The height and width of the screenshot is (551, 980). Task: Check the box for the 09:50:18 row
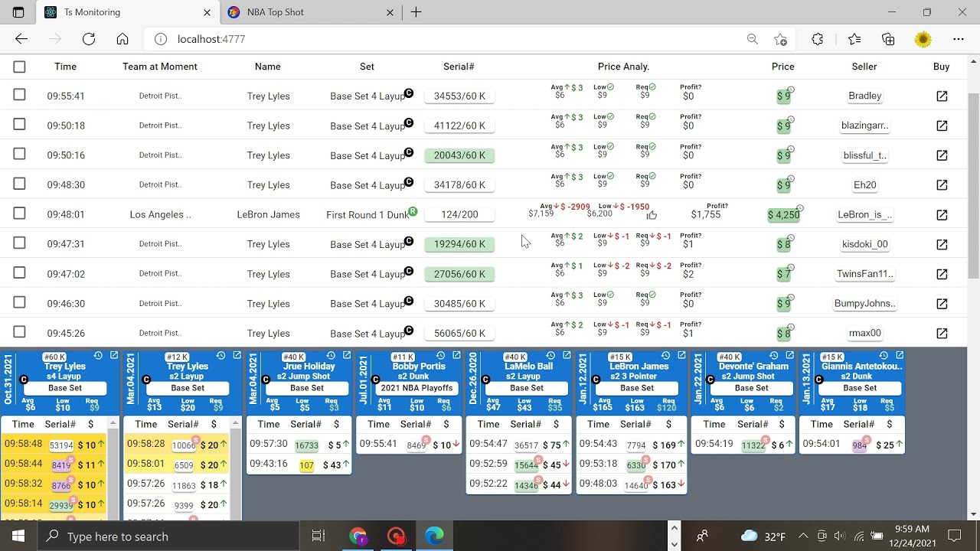click(19, 125)
